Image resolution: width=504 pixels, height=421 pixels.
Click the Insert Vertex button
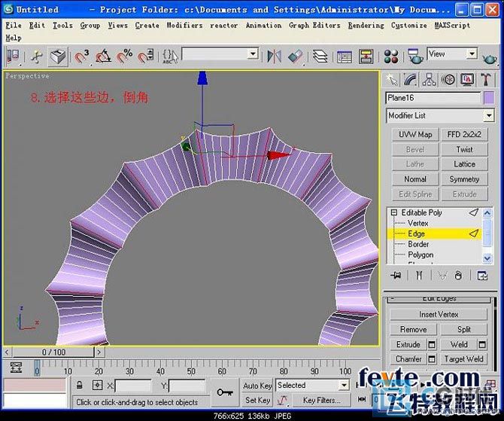tap(439, 315)
